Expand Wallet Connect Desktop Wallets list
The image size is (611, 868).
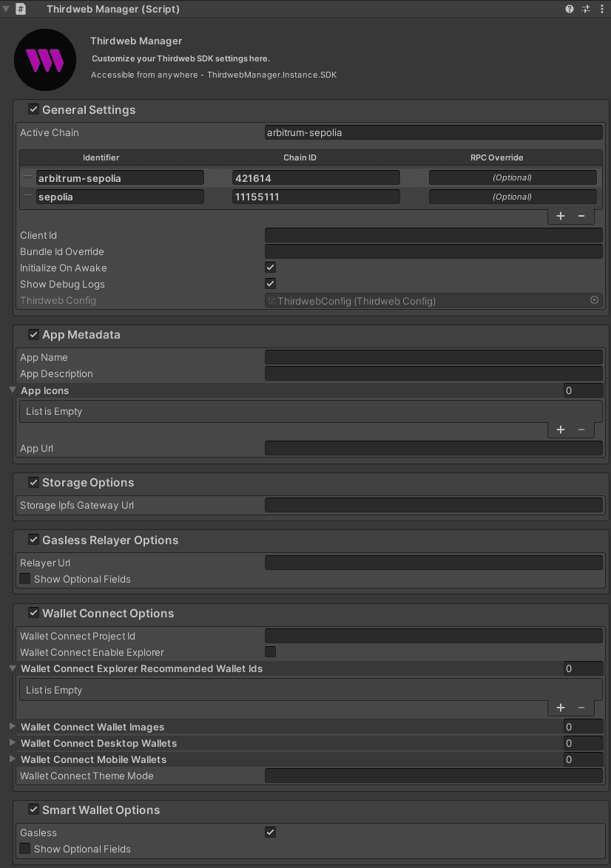click(13, 743)
